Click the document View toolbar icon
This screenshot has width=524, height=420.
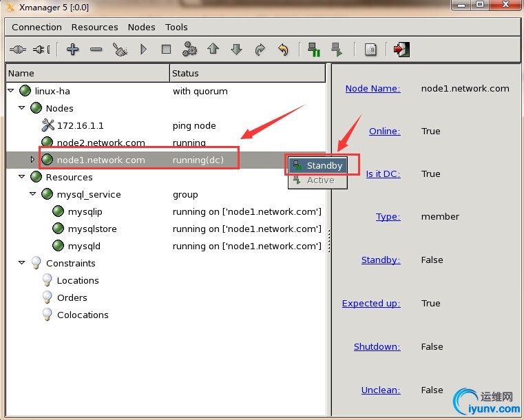click(370, 50)
